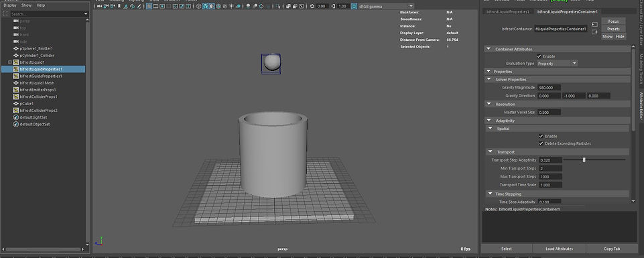Click the Copy Tab button
Viewport: 644px width, 258px height.
pyautogui.click(x=612, y=249)
